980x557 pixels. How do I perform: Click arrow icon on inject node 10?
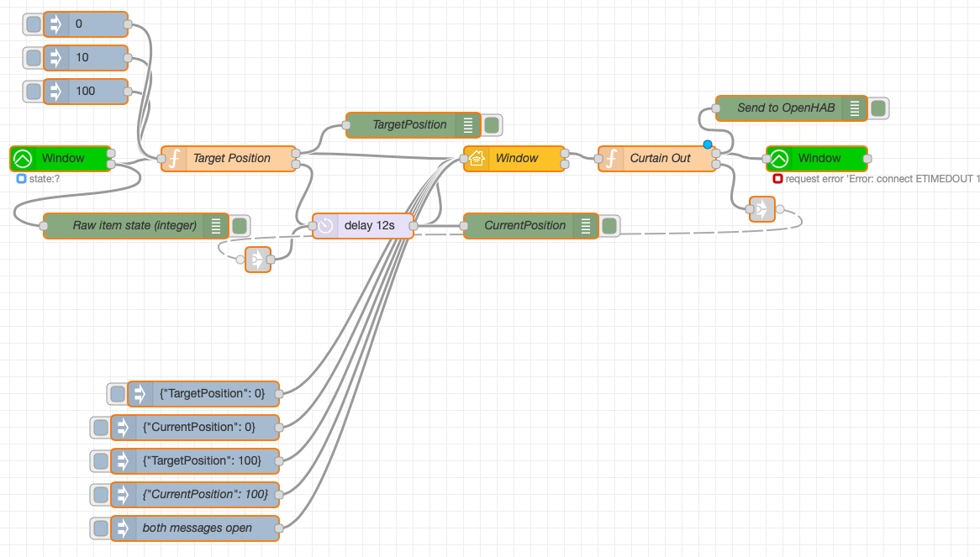click(55, 58)
